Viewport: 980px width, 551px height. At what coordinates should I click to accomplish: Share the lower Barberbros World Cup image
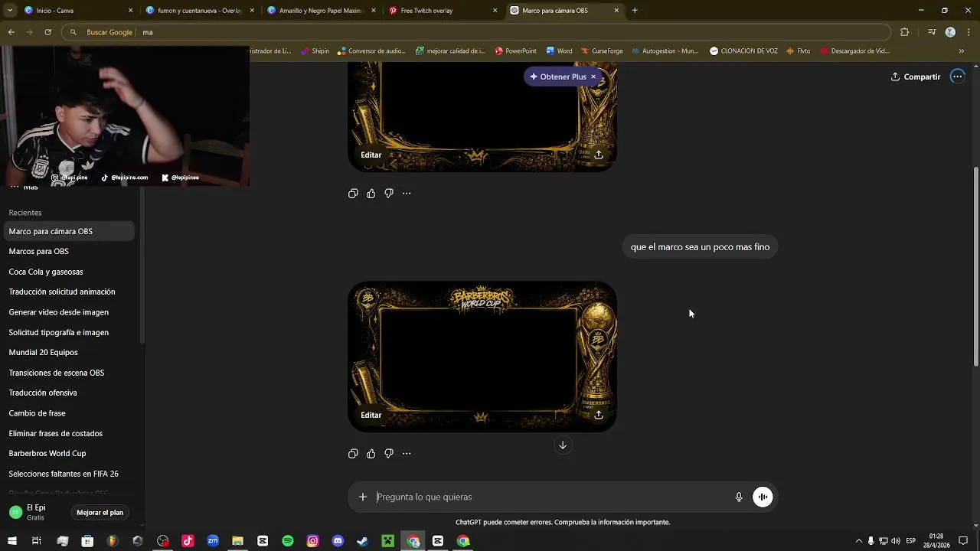tap(599, 415)
